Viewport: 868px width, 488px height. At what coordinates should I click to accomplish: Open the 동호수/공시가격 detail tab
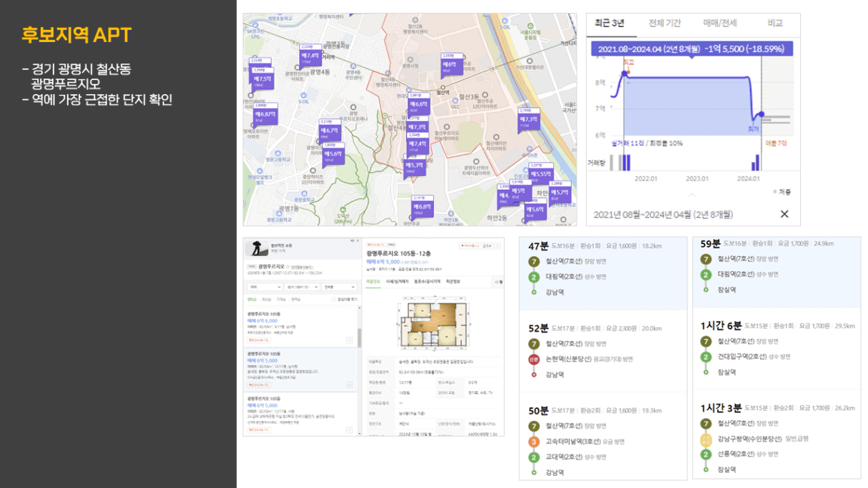click(428, 282)
